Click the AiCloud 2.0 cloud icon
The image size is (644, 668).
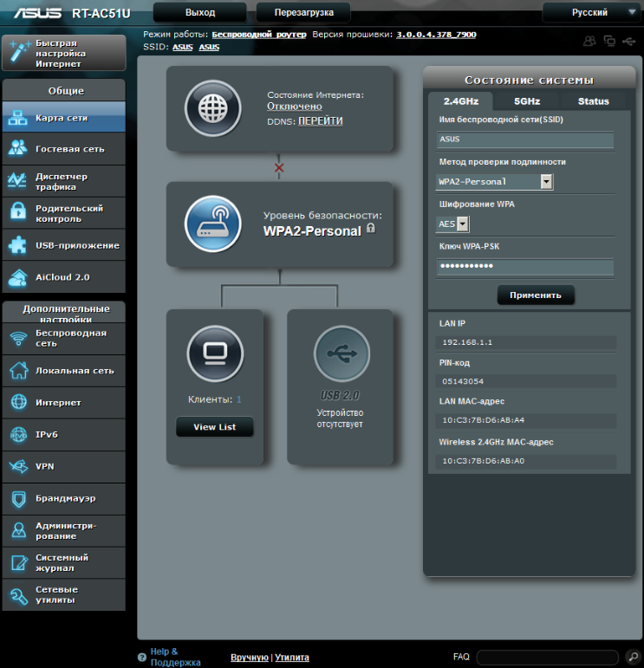pos(18,277)
